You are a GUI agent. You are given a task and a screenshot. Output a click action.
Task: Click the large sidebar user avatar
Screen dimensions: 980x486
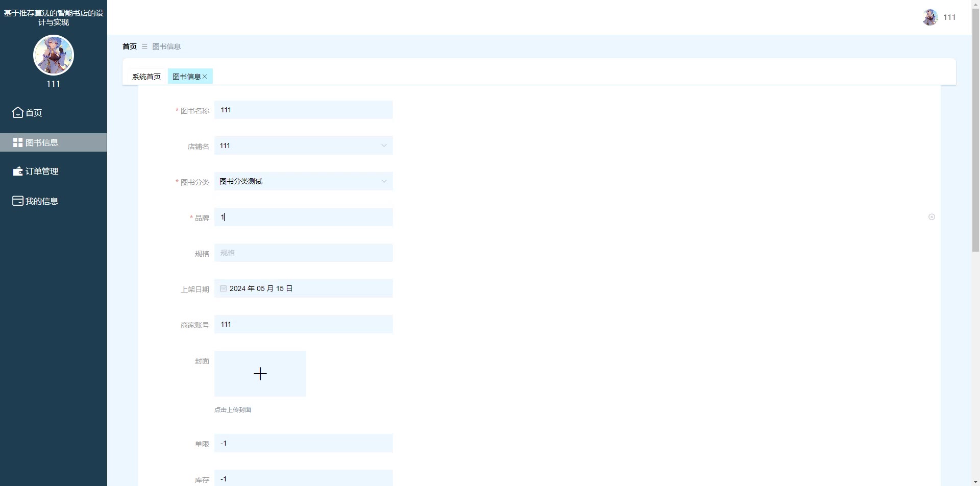[54, 55]
